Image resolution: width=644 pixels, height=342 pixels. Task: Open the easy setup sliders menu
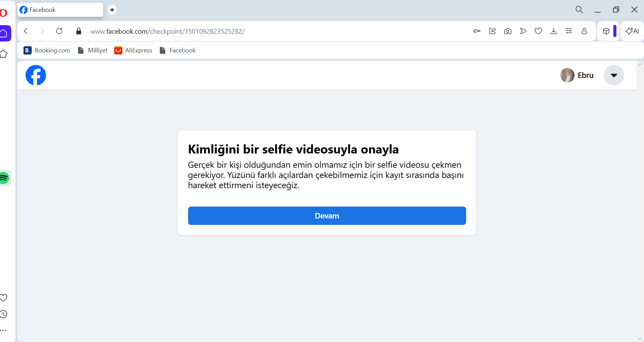569,31
